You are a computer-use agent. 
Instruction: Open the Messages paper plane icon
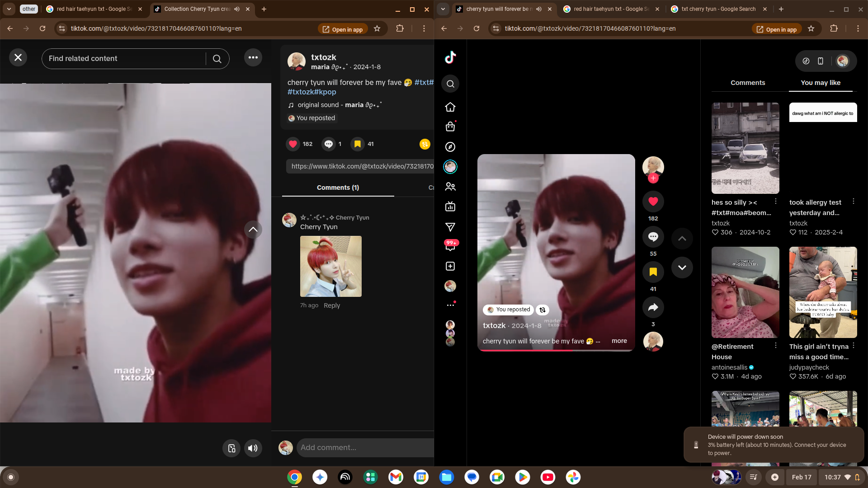click(x=450, y=227)
